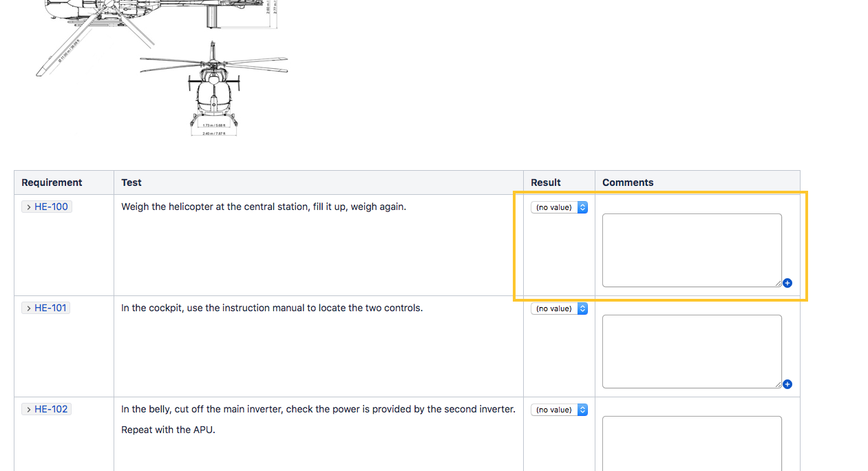Image resolution: width=868 pixels, height=471 pixels.
Task: Expand the chevron next to HE-100
Action: (28, 207)
